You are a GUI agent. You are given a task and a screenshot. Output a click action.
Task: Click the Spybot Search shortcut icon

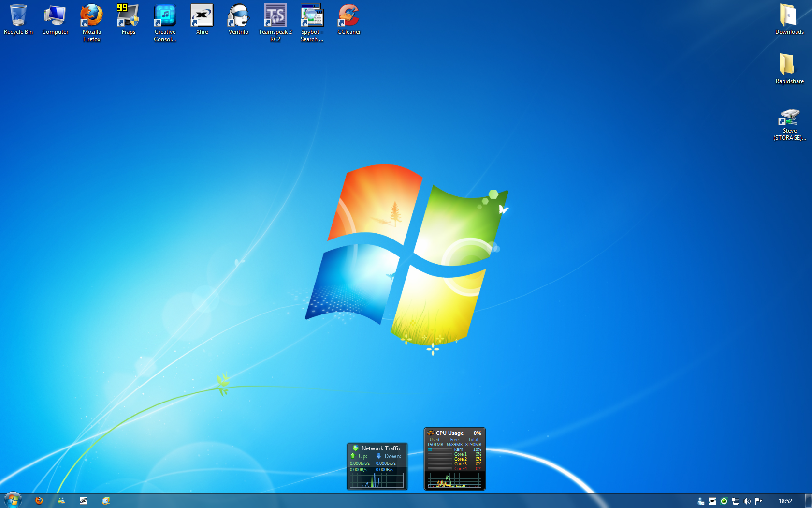tap(312, 16)
